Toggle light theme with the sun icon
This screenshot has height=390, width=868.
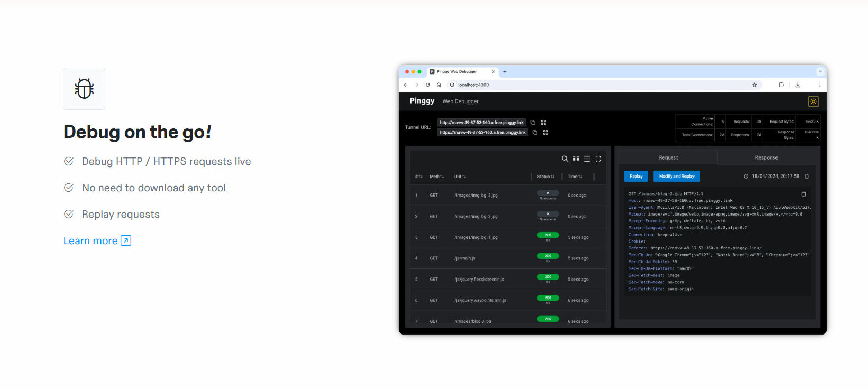[x=814, y=101]
